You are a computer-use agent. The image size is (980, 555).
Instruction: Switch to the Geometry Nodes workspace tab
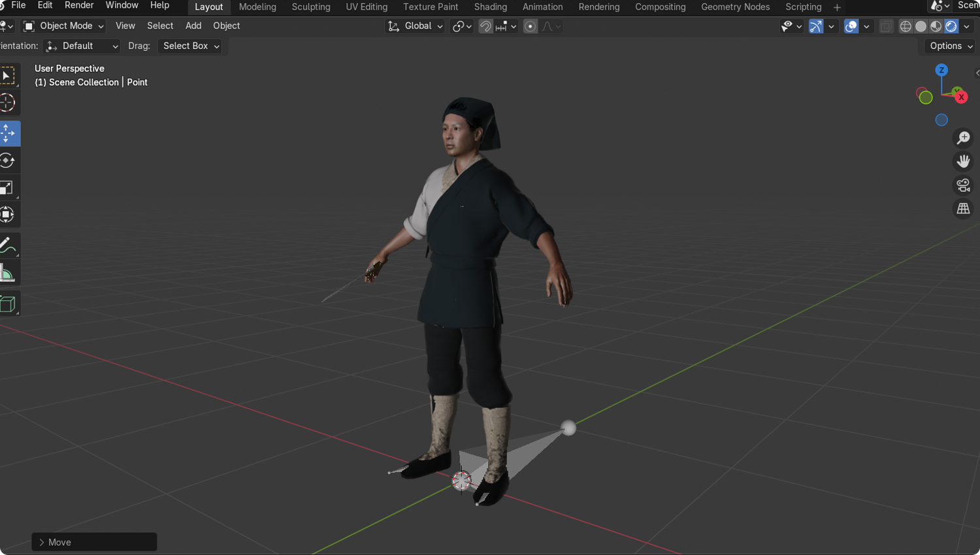tap(736, 7)
